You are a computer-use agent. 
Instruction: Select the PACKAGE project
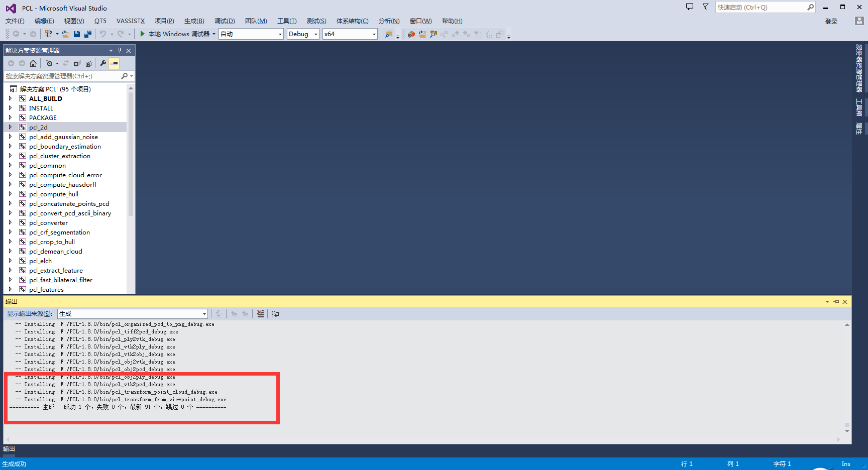(x=43, y=117)
